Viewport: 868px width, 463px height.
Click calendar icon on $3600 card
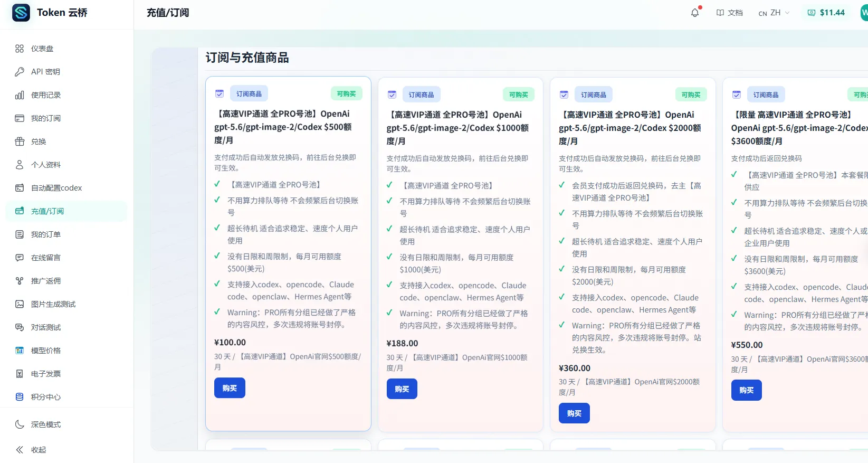coord(737,95)
